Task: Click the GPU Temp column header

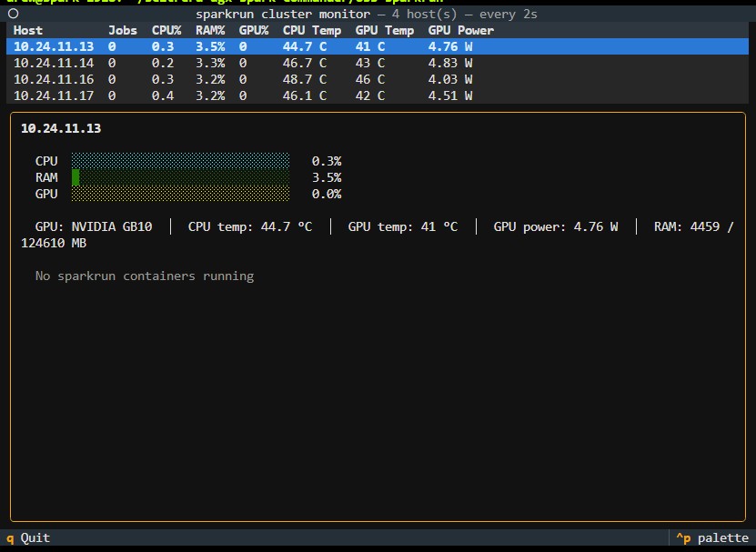Action: point(385,30)
